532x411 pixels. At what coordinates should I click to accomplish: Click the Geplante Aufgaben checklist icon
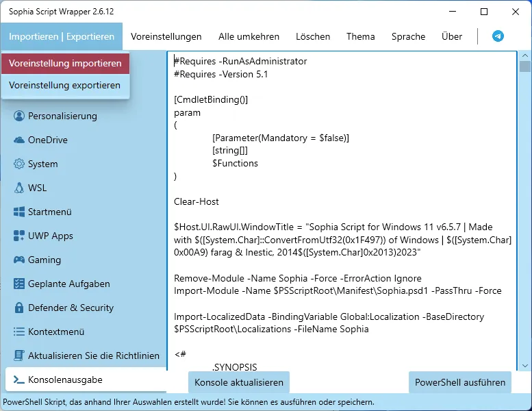19,284
